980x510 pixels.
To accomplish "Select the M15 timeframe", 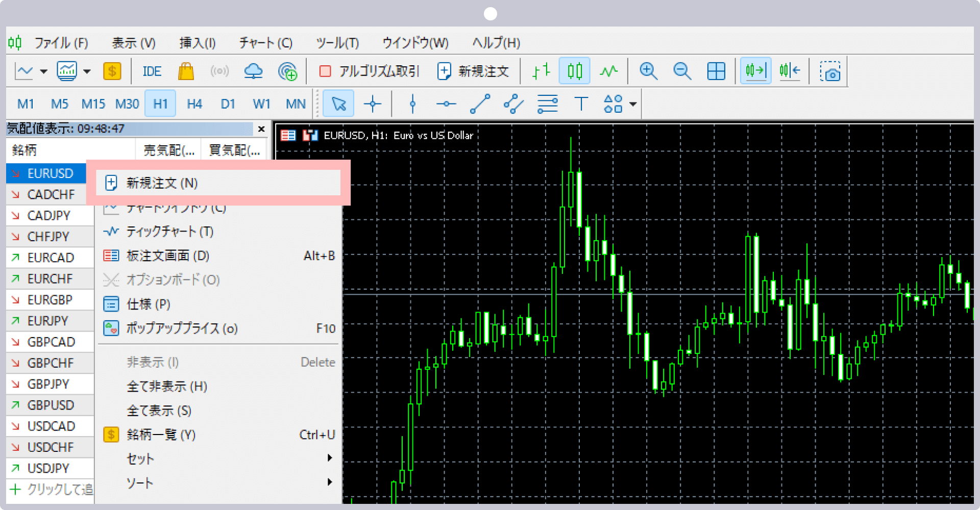I will click(93, 104).
